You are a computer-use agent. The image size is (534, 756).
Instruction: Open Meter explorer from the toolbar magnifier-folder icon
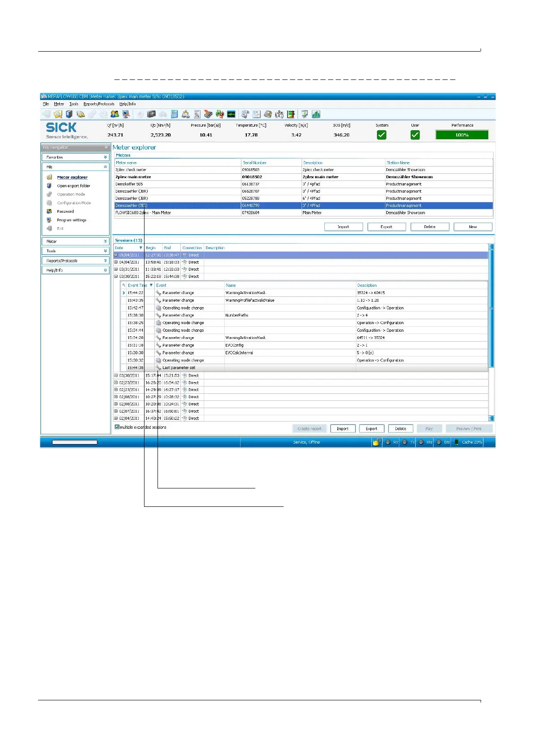[x=58, y=114]
